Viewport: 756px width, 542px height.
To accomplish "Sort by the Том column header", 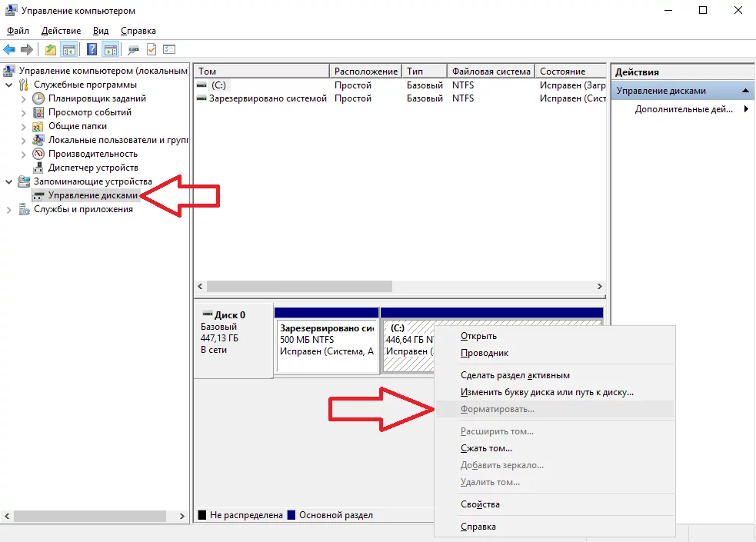I will [x=261, y=71].
